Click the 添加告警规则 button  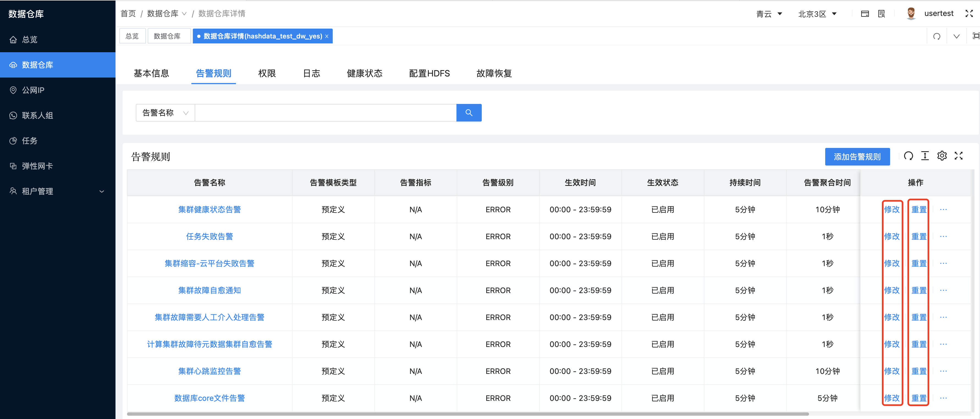[857, 156]
